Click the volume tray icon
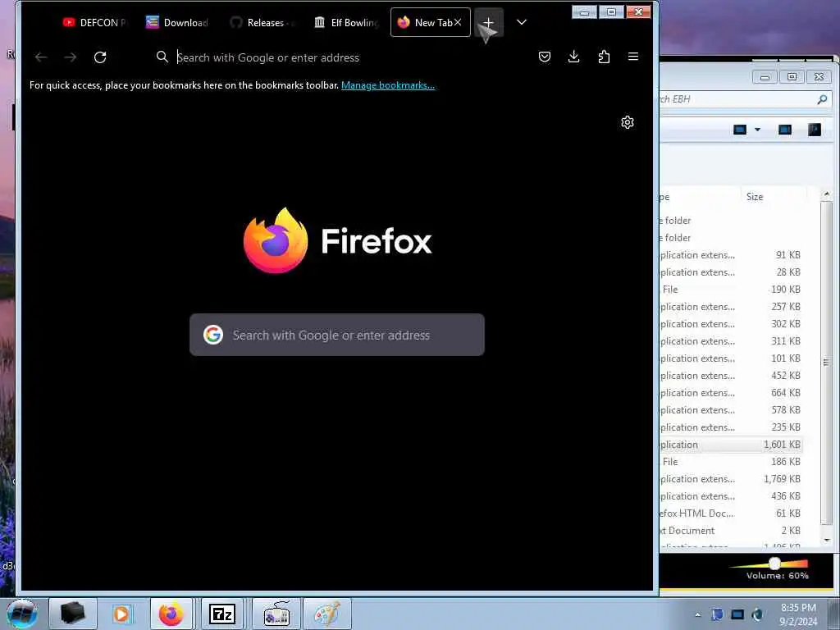The height and width of the screenshot is (630, 840). (757, 614)
